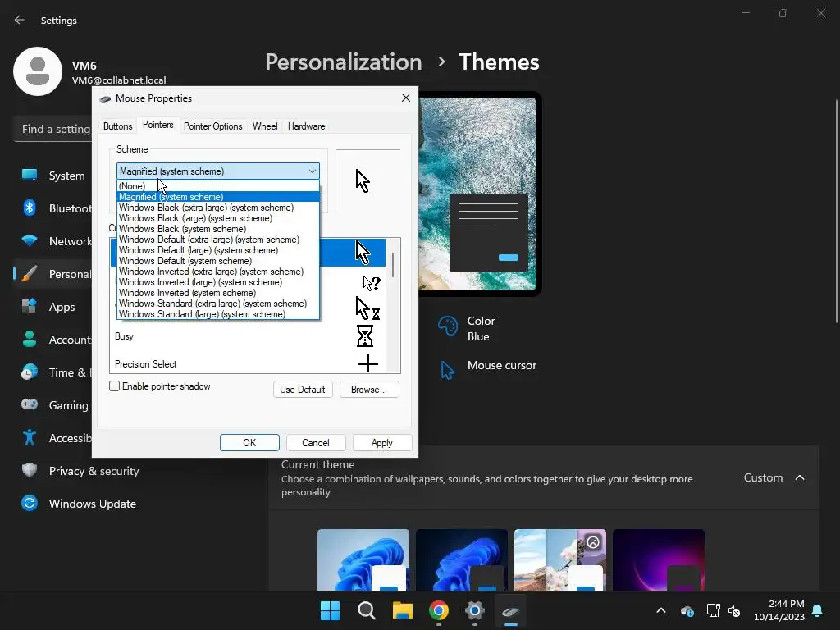Screen dimensions: 840x630
Task: Switch to the Wheel tab
Action: click(x=265, y=126)
